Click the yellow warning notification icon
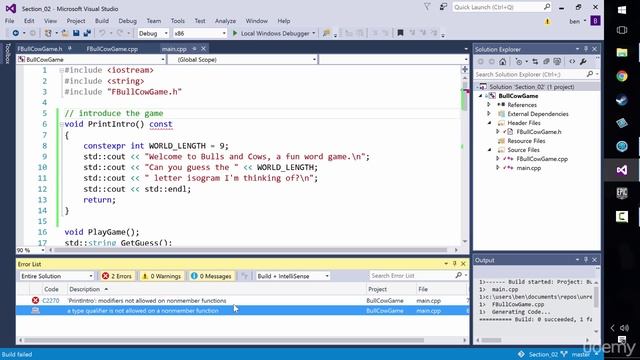 [x=547, y=21]
